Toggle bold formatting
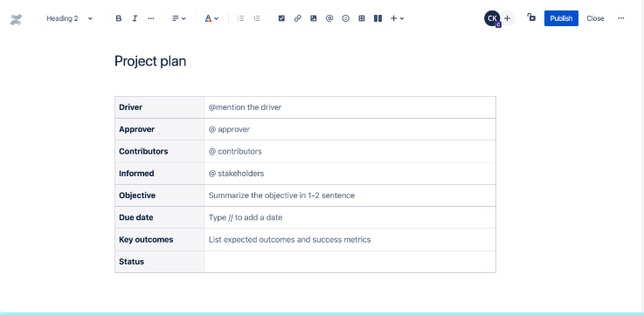 pyautogui.click(x=118, y=18)
